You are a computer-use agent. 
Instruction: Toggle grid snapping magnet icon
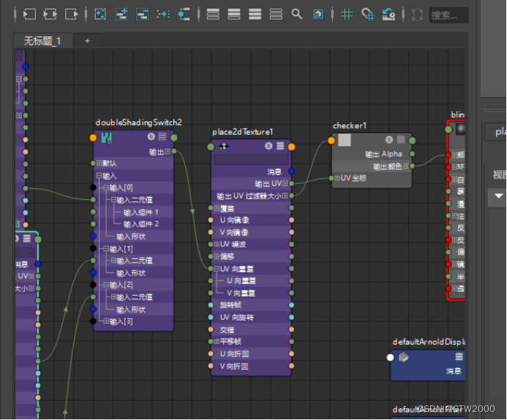368,14
